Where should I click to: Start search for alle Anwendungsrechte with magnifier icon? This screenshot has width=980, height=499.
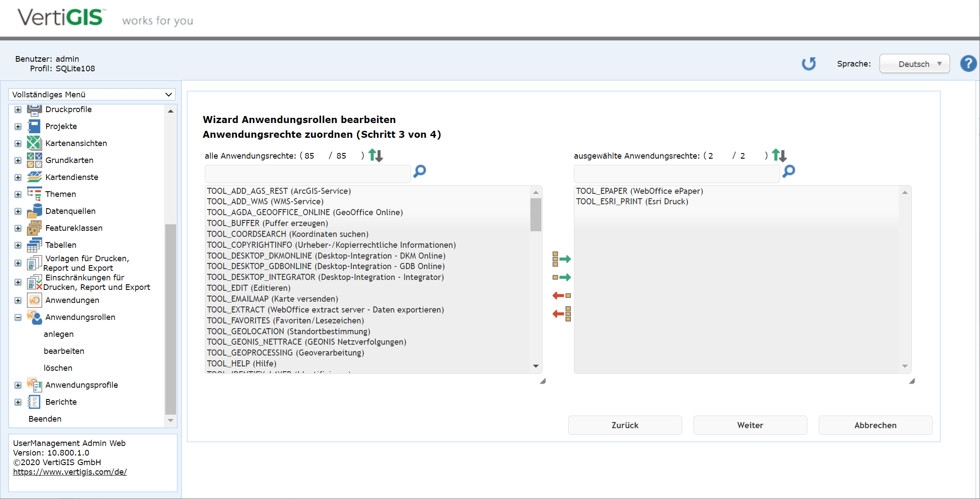point(419,172)
